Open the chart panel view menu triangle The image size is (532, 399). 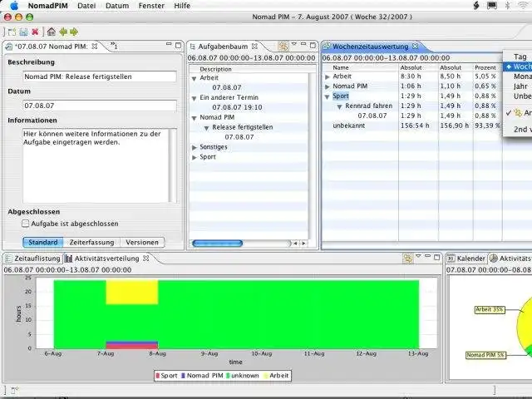pos(418,256)
